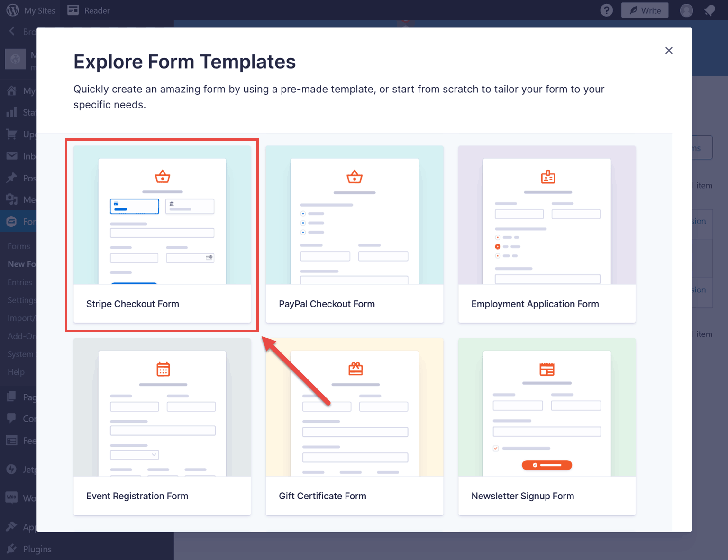The image size is (728, 560).
Task: Close the Explore Form Templates dialog
Action: [x=669, y=50]
